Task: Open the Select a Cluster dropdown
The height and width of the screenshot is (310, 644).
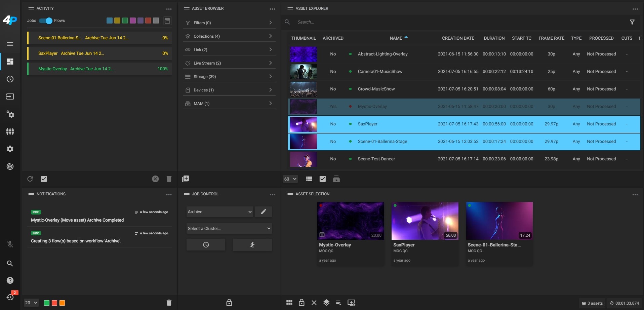Action: tap(229, 228)
